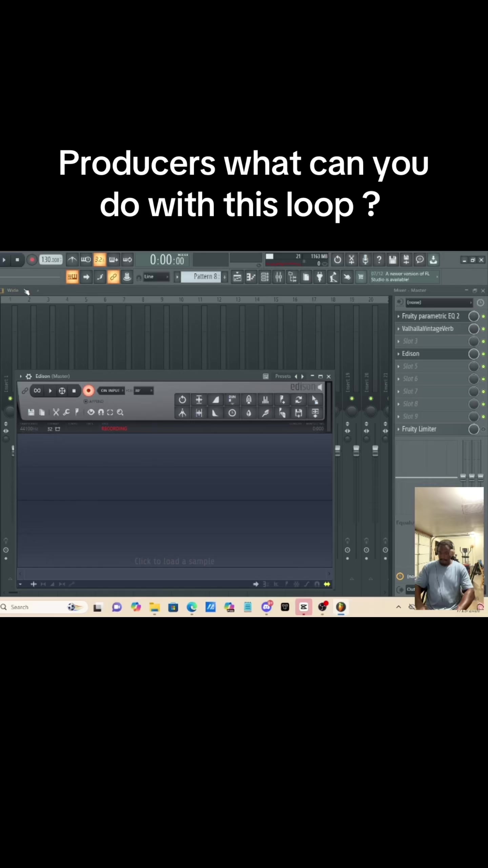The width and height of the screenshot is (488, 868).
Task: Open the playlist view icon
Action: [237, 277]
